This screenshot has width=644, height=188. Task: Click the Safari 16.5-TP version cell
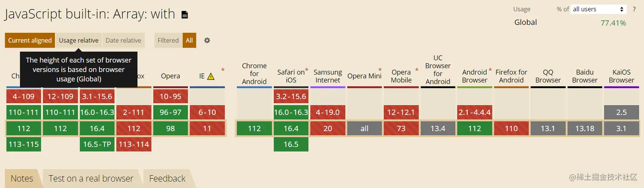click(97, 145)
